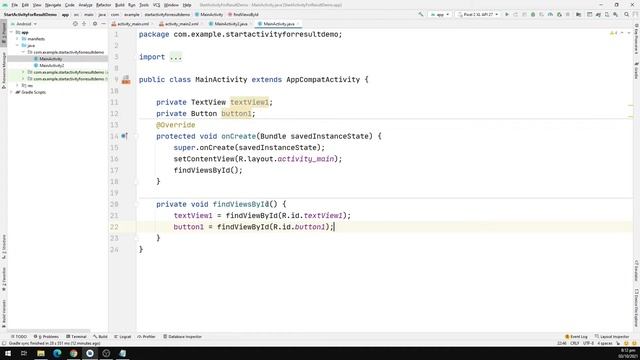
Task: Open the Pixel device selector dropdown
Action: (478, 14)
